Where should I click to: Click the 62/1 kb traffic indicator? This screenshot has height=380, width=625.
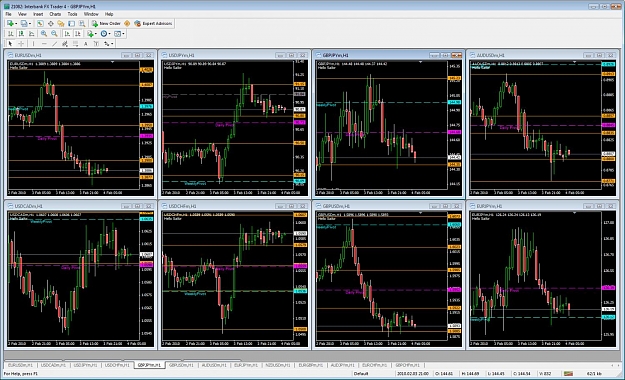594,374
